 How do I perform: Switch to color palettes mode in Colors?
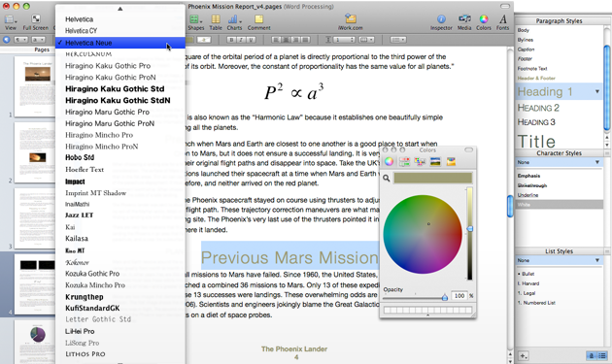click(420, 161)
